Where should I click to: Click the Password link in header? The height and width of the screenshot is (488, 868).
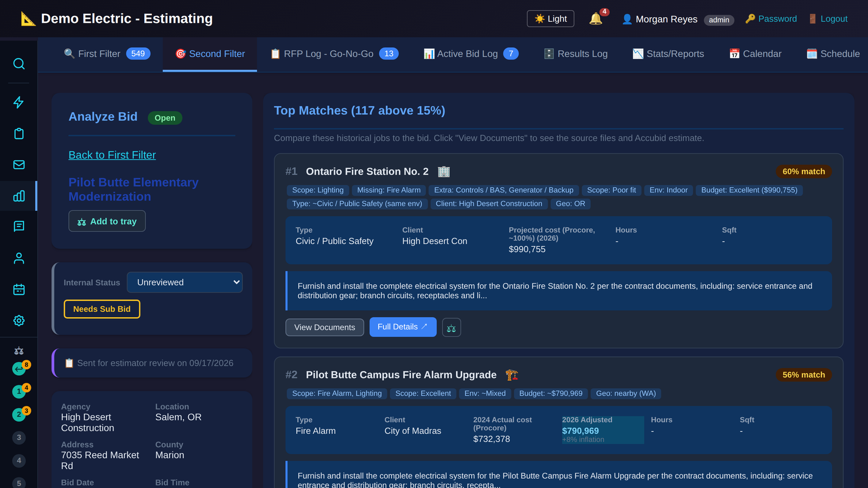click(771, 19)
